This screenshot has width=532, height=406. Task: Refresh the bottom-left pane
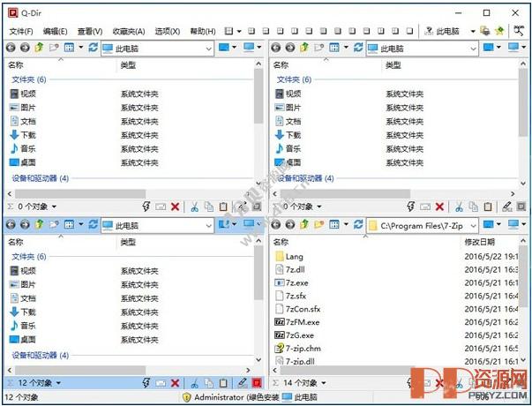click(x=93, y=224)
